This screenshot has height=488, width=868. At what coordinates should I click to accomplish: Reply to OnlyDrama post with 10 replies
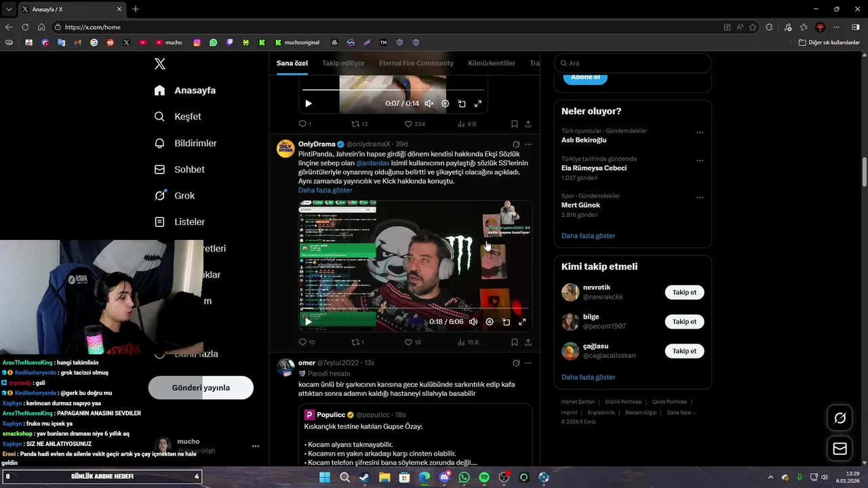point(307,342)
